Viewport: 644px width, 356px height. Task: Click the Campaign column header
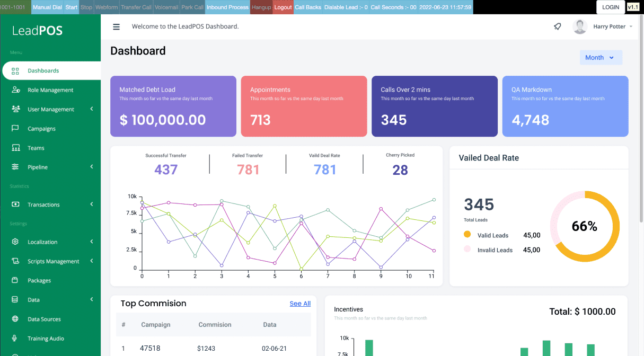coord(156,325)
